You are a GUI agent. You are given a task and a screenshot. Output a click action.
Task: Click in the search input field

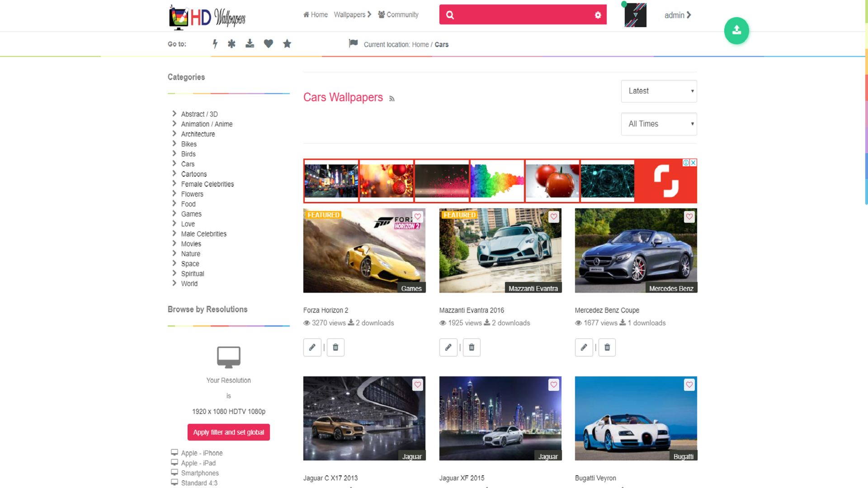click(x=524, y=15)
